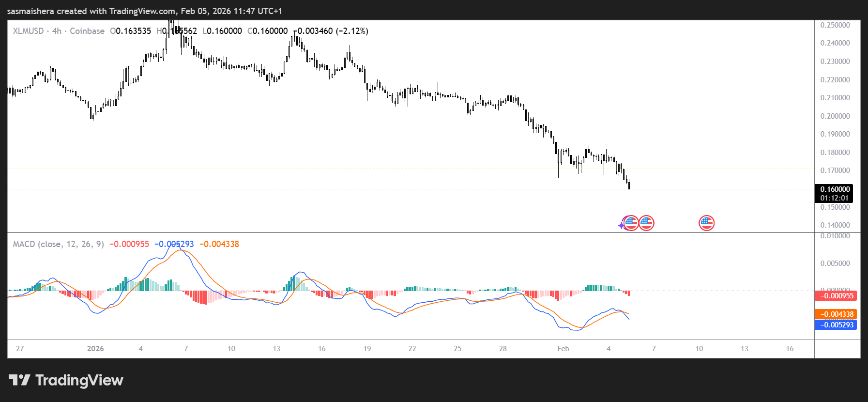Click the open value O0.163535
Screen dimensions: 868x402
131,31
